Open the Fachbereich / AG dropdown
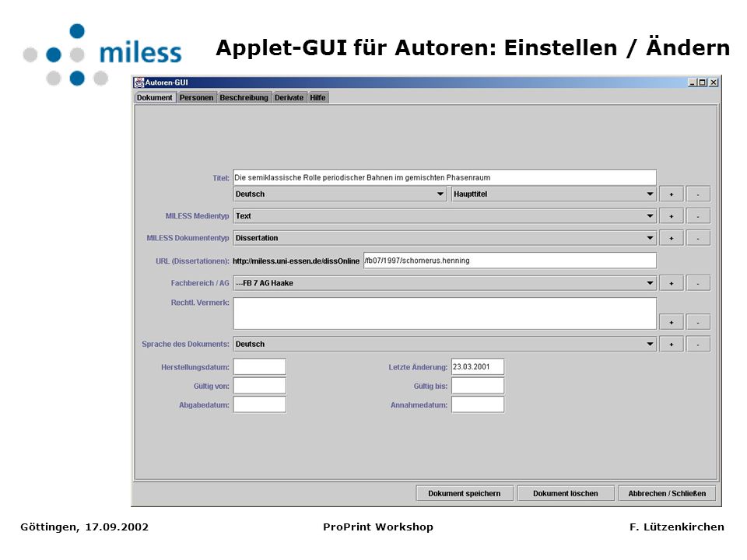This screenshot has width=747, height=560. point(444,283)
